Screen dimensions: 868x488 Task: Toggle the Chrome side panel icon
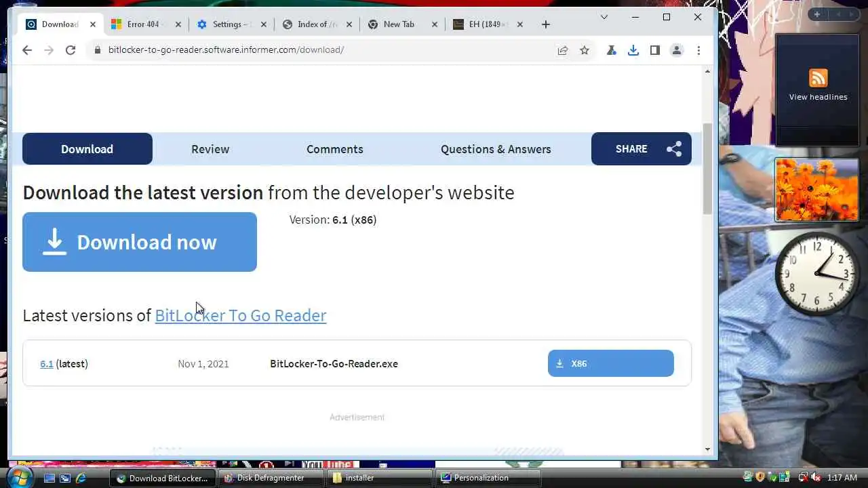coord(655,50)
